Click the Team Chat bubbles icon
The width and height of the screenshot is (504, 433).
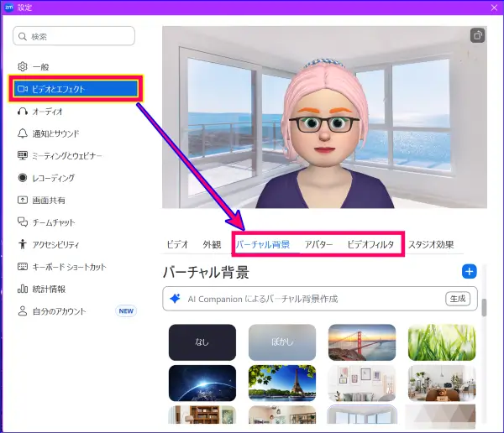(22, 222)
